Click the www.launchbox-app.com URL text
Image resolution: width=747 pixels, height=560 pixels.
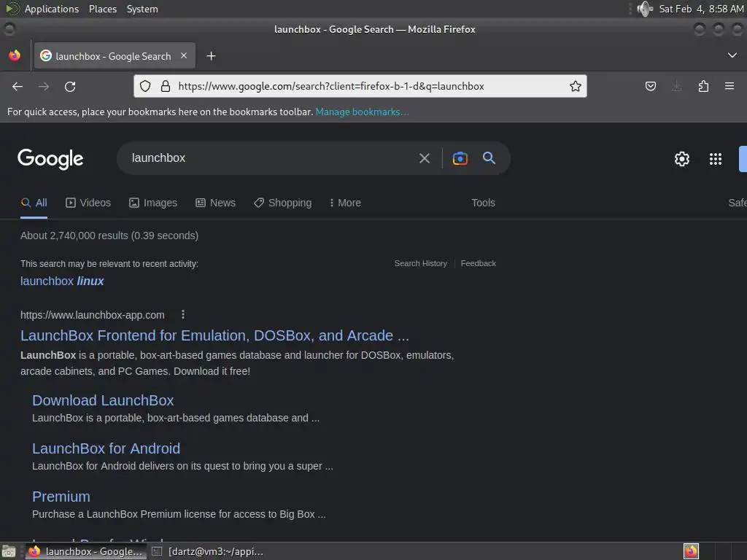pyautogui.click(x=93, y=315)
